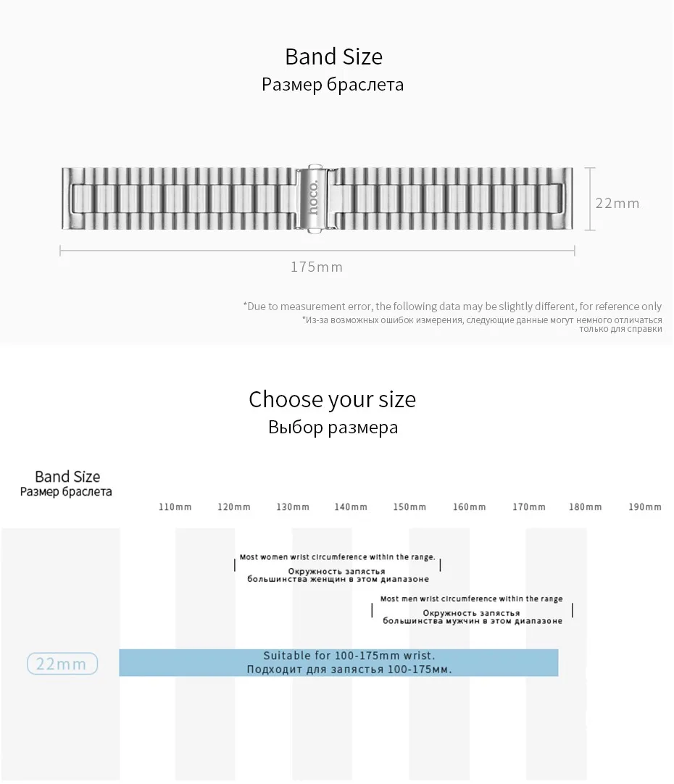Click the measurement error disclaimer note
This screenshot has width=674, height=784.
coord(452,317)
